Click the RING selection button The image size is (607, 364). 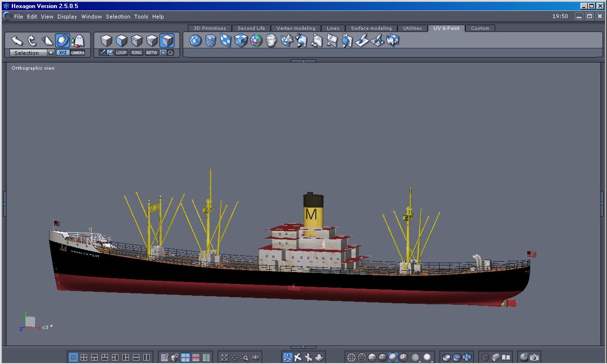pos(137,53)
